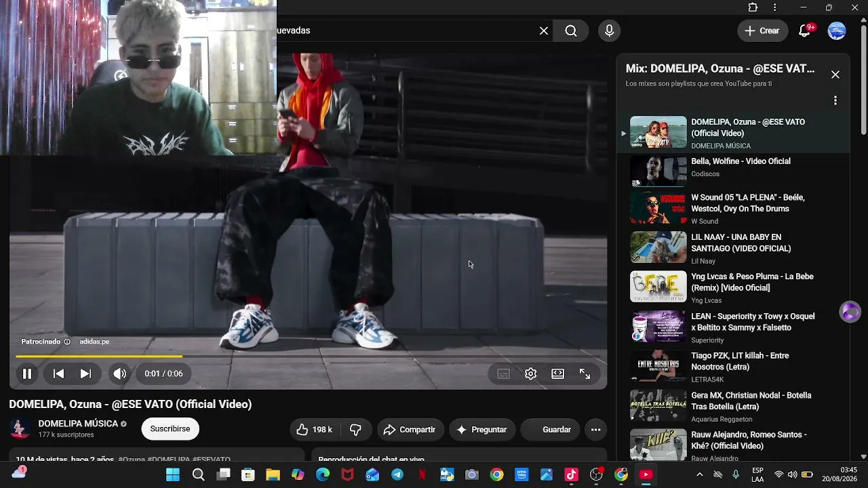This screenshot has width=868, height=488.
Task: Seek the yellow video progress bar
Action: (308, 356)
